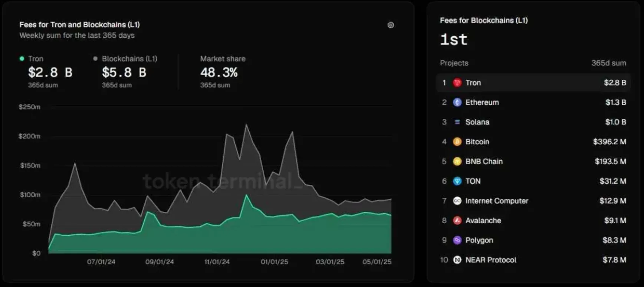Click the Bitcoin logo icon
This screenshot has height=287, width=644.
(457, 142)
